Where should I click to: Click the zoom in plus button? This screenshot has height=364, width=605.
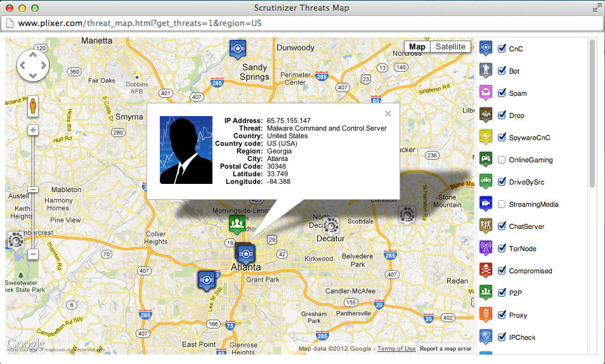(x=33, y=130)
